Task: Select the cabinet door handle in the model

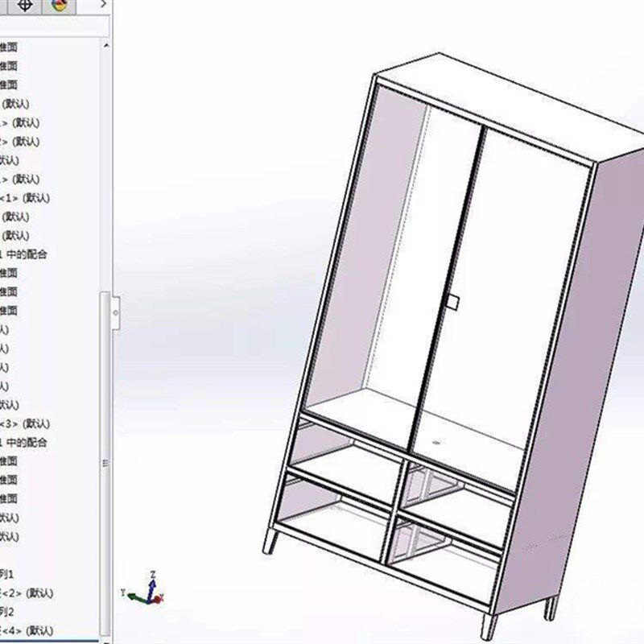Action: [x=452, y=303]
